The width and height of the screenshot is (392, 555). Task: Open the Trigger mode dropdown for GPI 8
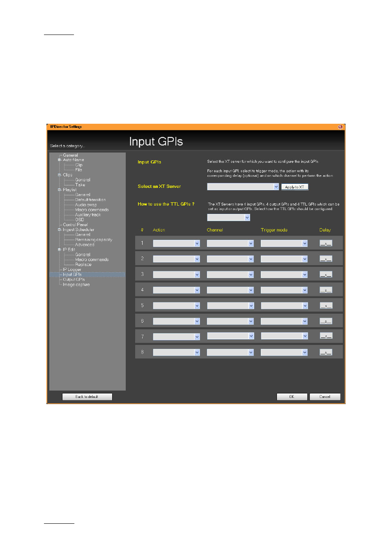[284, 352]
